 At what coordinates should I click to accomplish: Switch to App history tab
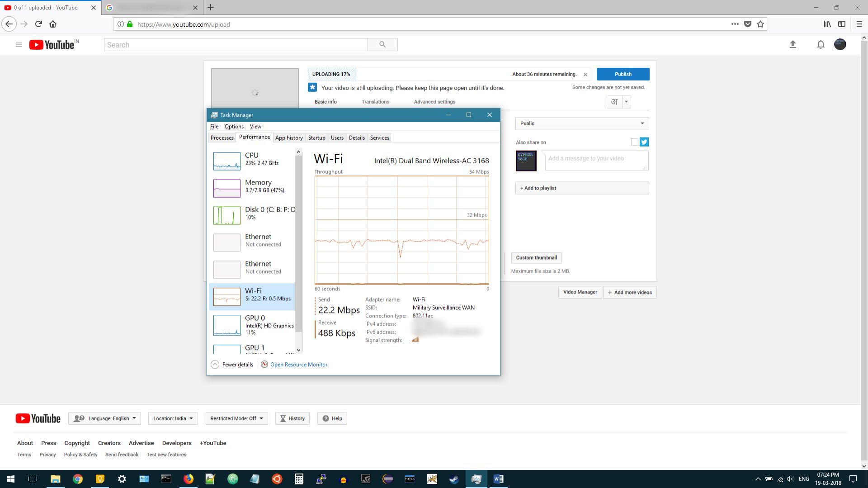pyautogui.click(x=289, y=138)
